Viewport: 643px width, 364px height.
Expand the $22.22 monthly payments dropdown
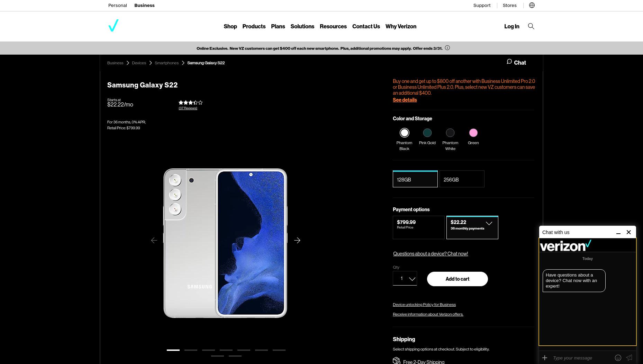pyautogui.click(x=472, y=227)
